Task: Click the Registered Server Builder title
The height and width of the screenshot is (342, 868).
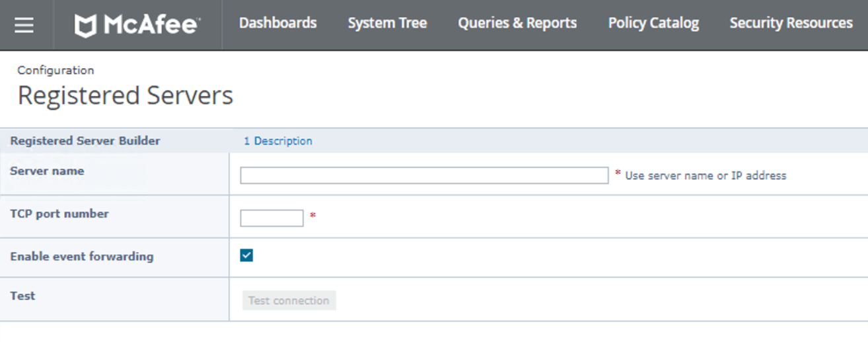Action: (85, 141)
